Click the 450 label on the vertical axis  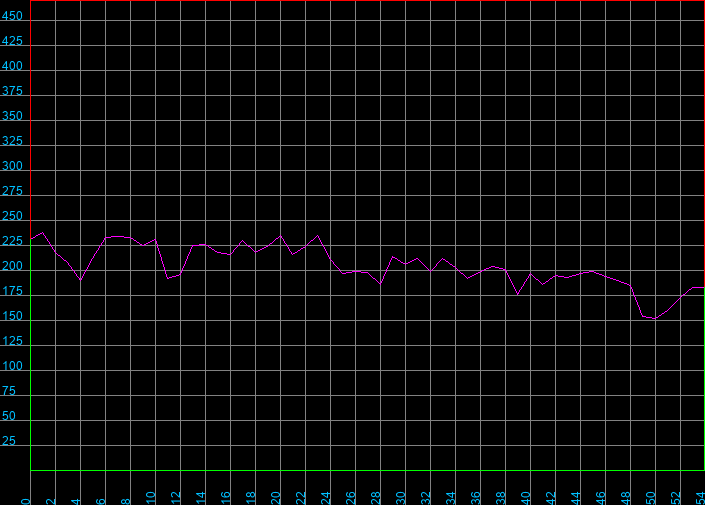(x=12, y=16)
